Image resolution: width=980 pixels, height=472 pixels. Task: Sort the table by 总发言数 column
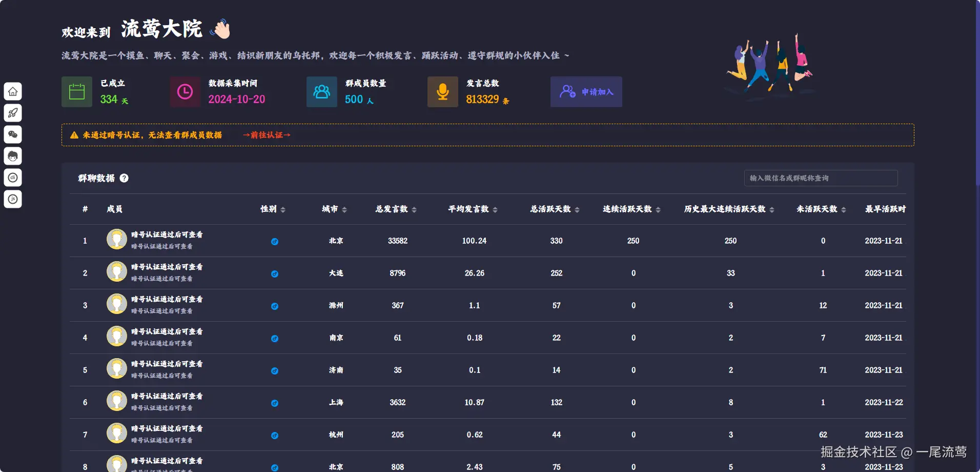tap(414, 209)
